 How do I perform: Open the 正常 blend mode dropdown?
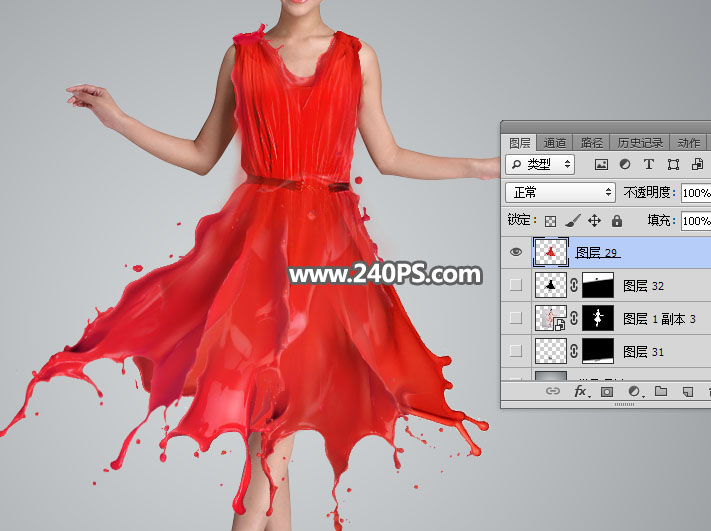click(560, 193)
